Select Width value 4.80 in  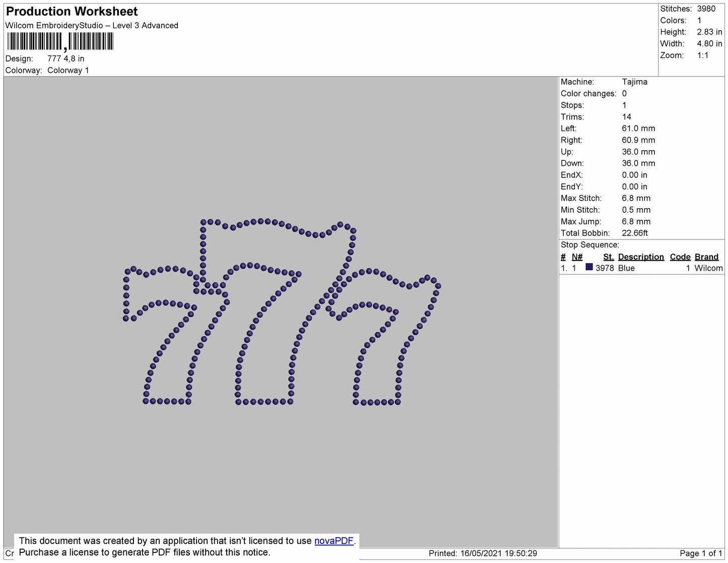709,44
